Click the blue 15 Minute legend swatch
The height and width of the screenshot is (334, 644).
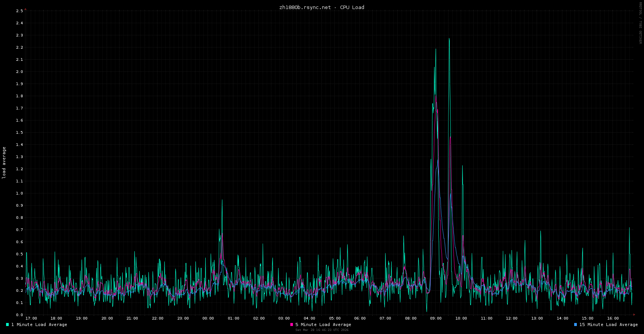575,325
